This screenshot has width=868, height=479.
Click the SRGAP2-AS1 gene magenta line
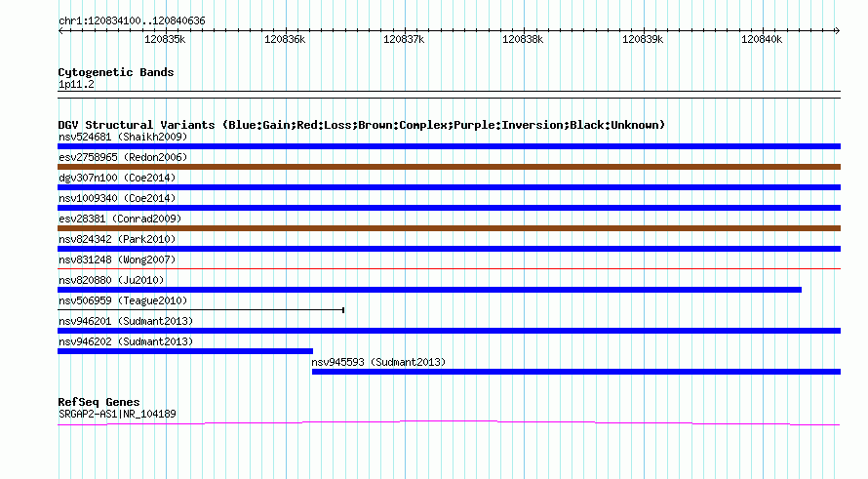tap(449, 423)
